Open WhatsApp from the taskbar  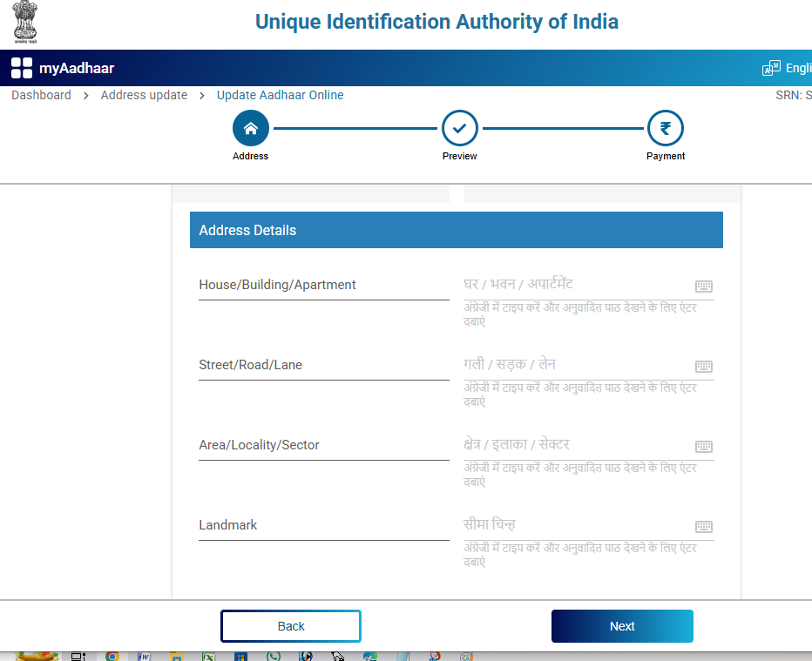click(273, 656)
